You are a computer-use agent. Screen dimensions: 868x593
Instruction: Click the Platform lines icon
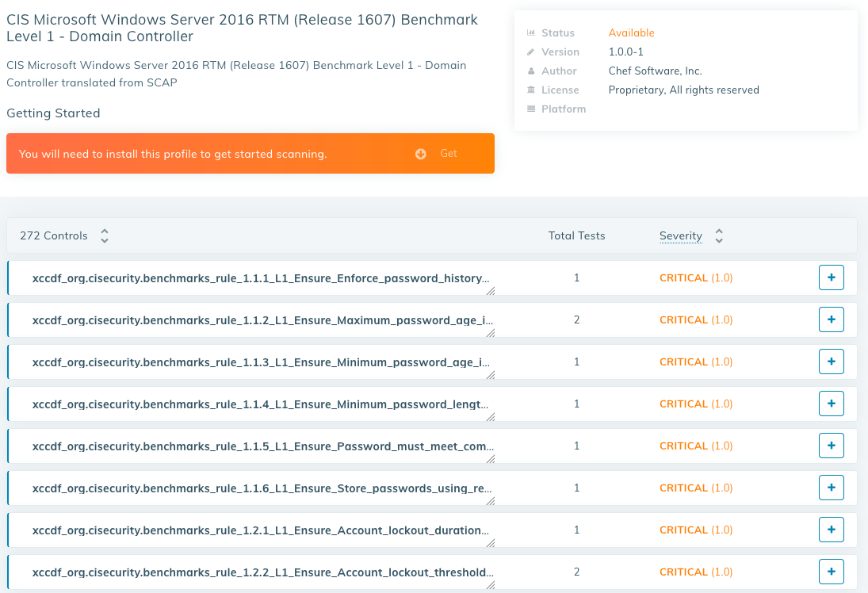point(530,109)
